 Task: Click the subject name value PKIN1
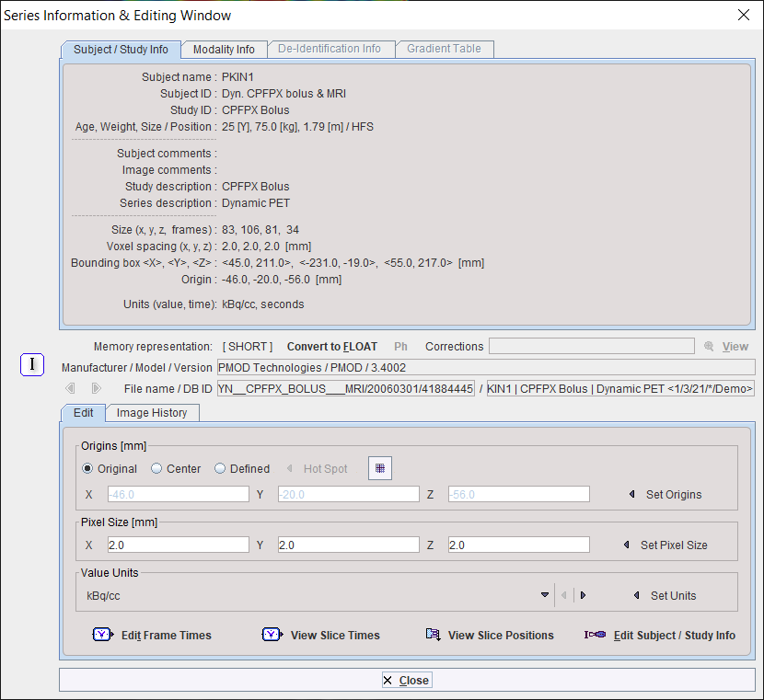coord(237,77)
